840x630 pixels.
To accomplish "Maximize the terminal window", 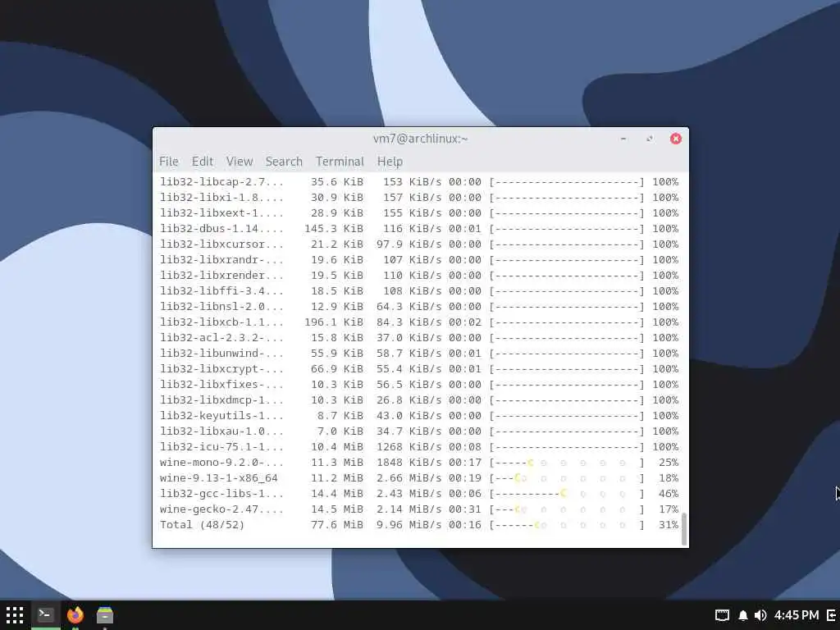I will pos(650,139).
